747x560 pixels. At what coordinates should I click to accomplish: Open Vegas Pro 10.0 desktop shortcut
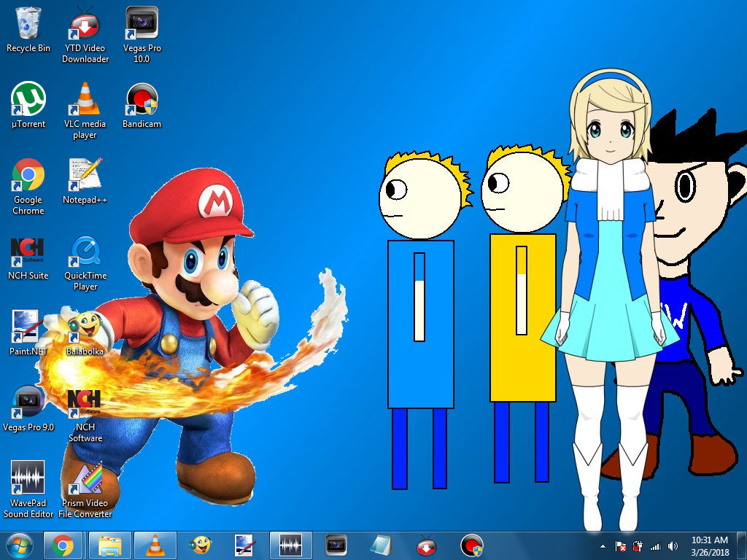click(x=142, y=35)
